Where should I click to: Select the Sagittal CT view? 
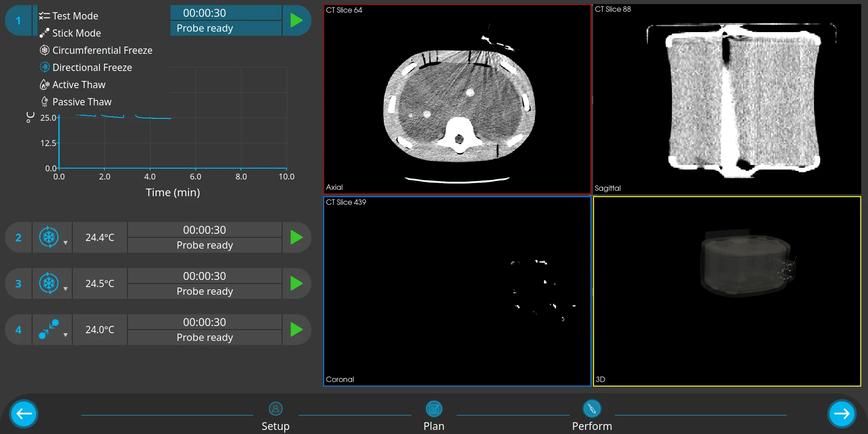click(x=727, y=99)
